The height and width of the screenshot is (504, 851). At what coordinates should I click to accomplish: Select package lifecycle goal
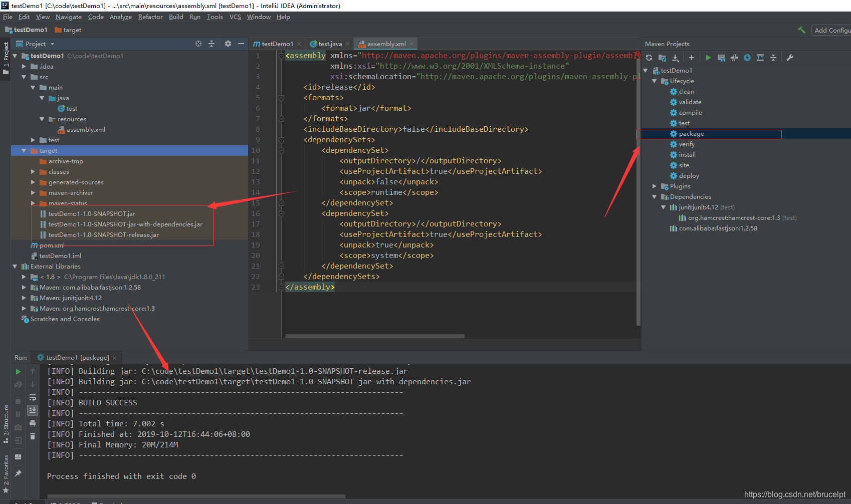click(691, 134)
